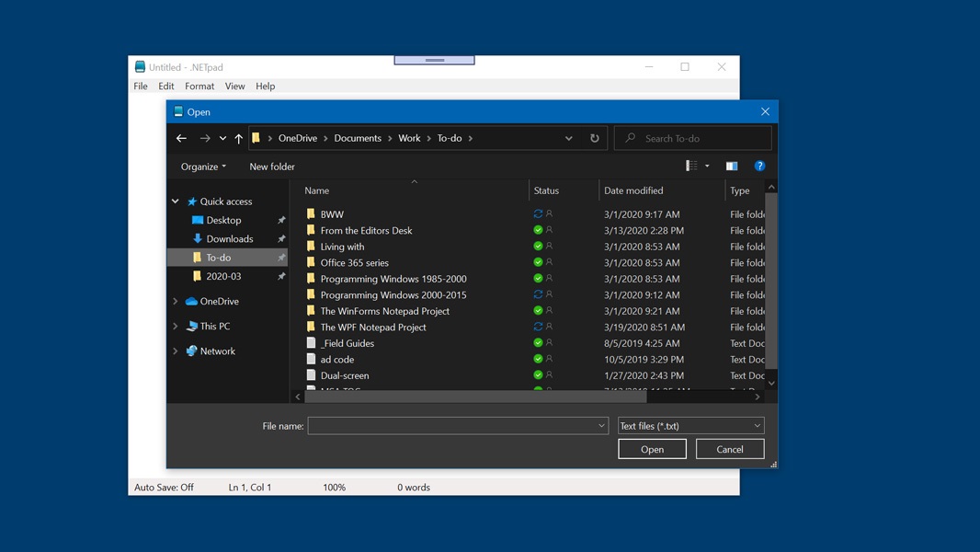Click into the File name field
The width and height of the screenshot is (980, 552).
pos(450,426)
